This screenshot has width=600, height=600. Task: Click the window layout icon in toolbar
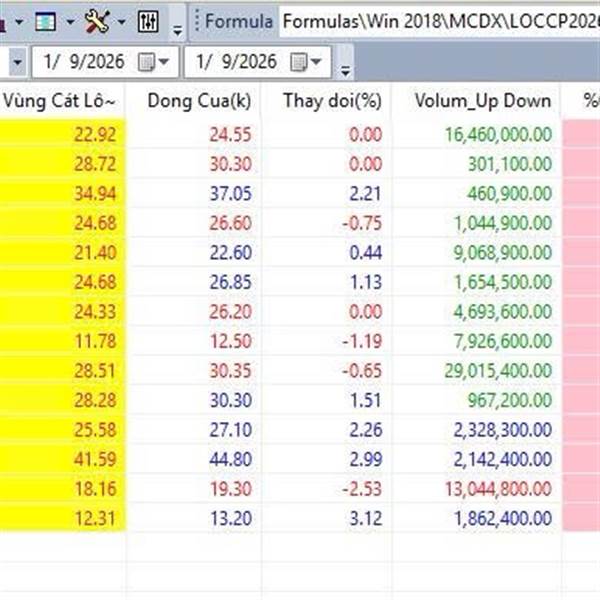pos(45,20)
